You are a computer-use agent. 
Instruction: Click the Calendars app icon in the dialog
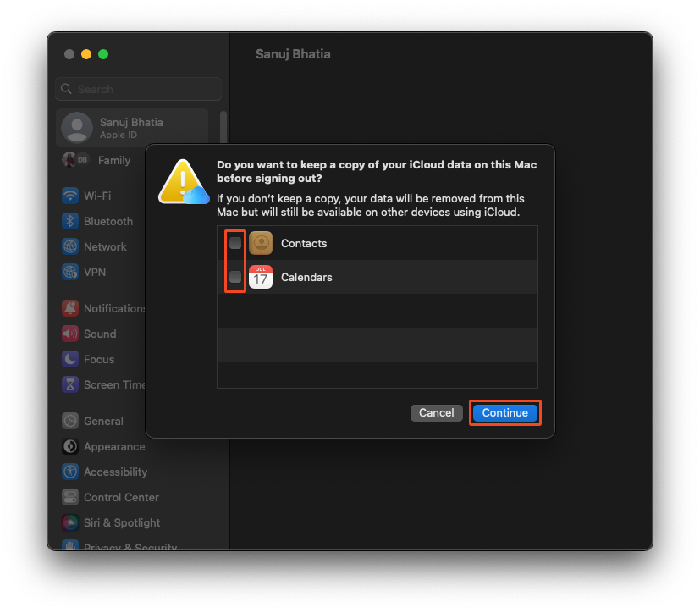(x=261, y=277)
